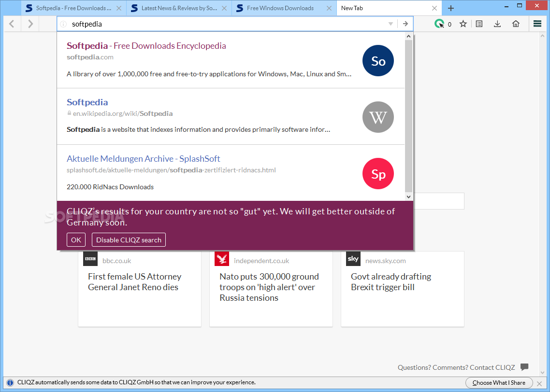The height and width of the screenshot is (392, 550).
Task: Close the New Tab tab
Action: 434,8
